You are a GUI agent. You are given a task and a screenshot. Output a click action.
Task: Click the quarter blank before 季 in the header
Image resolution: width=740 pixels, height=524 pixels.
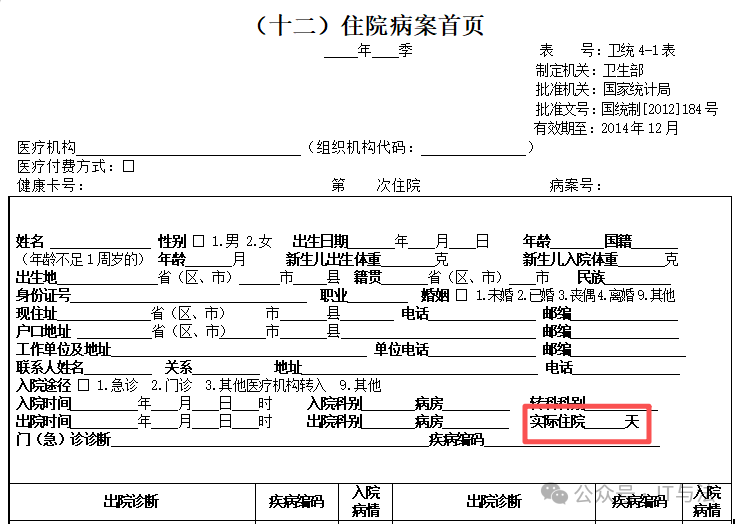[385, 51]
